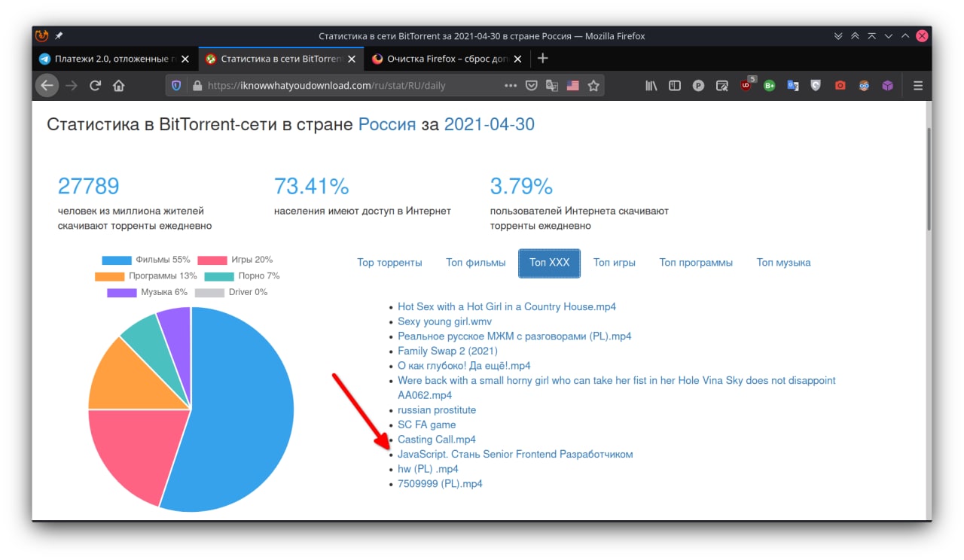
Task: Click the vertical page scrollbar
Action: point(928,180)
